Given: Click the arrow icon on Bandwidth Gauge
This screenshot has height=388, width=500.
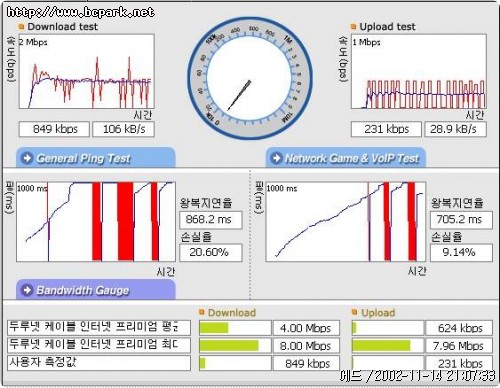Looking at the screenshot, I should 27,290.
